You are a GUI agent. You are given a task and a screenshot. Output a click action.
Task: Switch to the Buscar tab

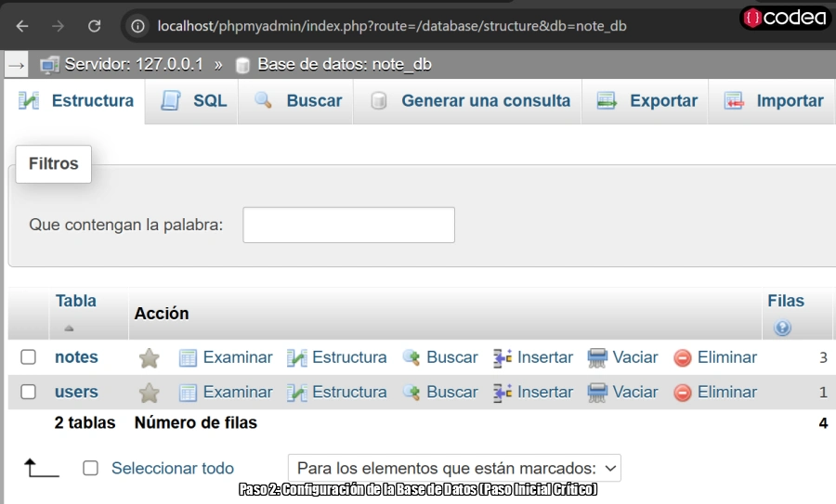298,100
